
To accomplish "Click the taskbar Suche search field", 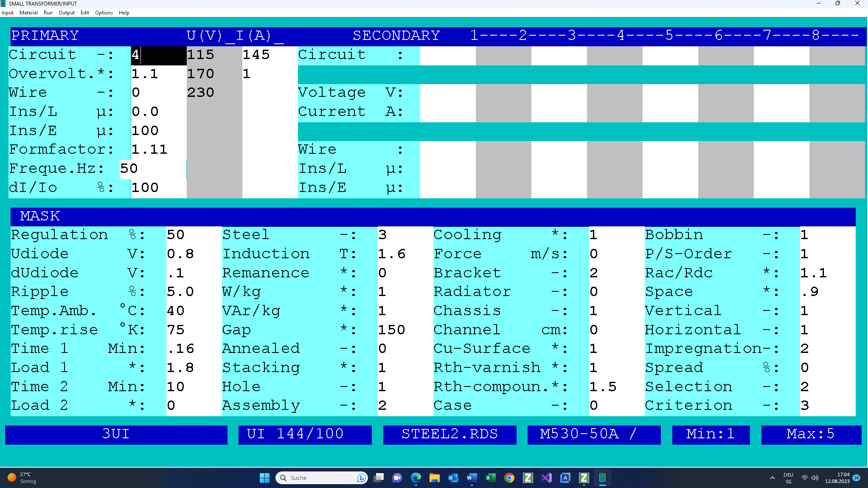I will [x=322, y=478].
